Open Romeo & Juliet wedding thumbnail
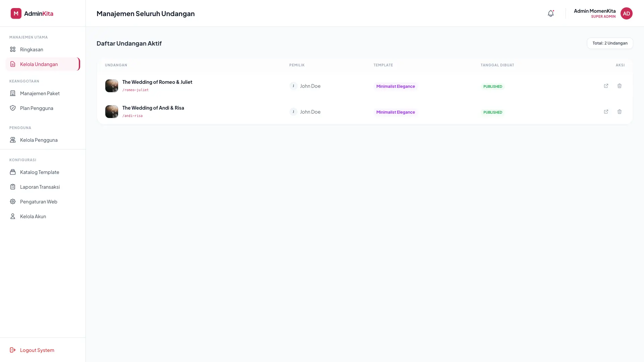Viewport: 644px width, 362px height. 112,86
